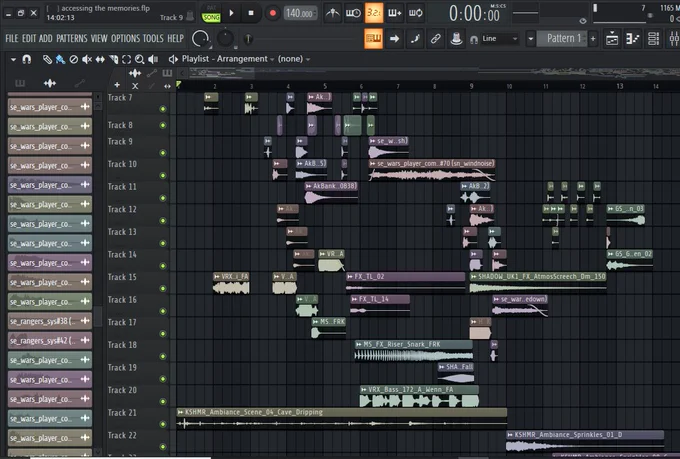Open clip menu arrow on SHADOW_UK1_FX_AtmosScreech_Dm_150
Image resolution: width=680 pixels, height=459 pixels.
click(474, 276)
